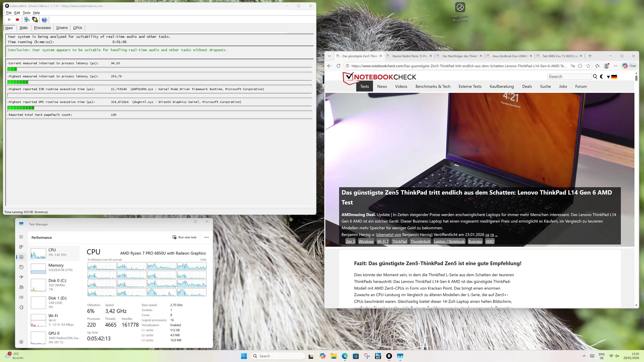Click the LatencyMon overlapping windows toolbar icon
Viewport: 644px width, 362px height.
pos(35,20)
